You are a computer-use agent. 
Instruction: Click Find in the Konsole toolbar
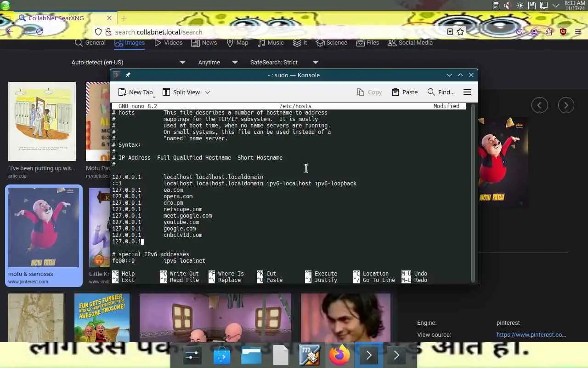[441, 92]
